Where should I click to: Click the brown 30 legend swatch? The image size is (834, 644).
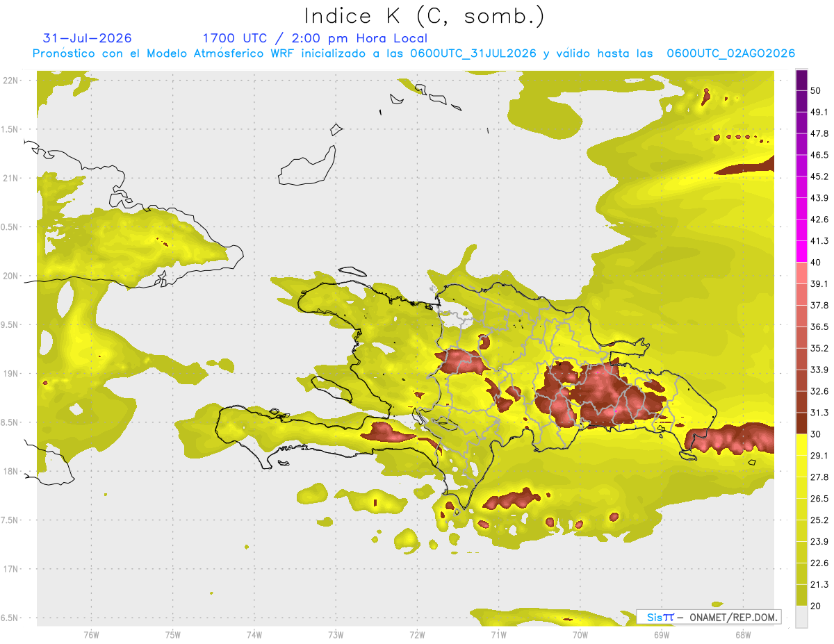click(801, 423)
